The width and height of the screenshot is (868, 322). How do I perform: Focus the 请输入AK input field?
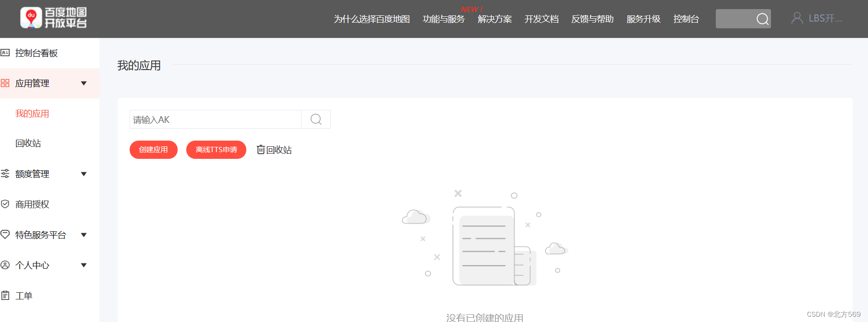pos(215,119)
